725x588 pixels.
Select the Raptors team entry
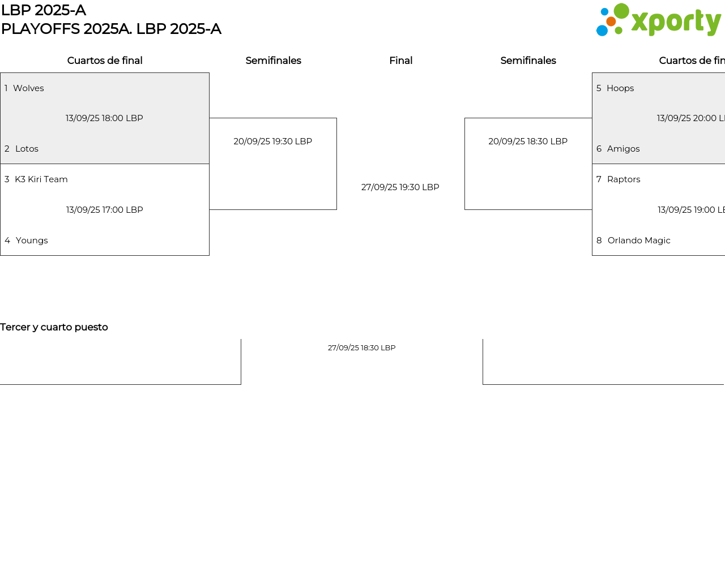[624, 179]
